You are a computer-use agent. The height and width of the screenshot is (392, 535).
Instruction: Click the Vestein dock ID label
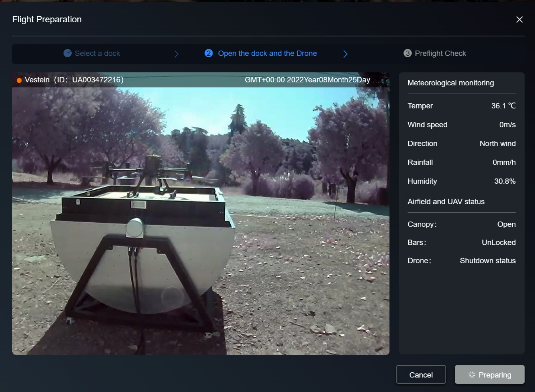tap(74, 80)
